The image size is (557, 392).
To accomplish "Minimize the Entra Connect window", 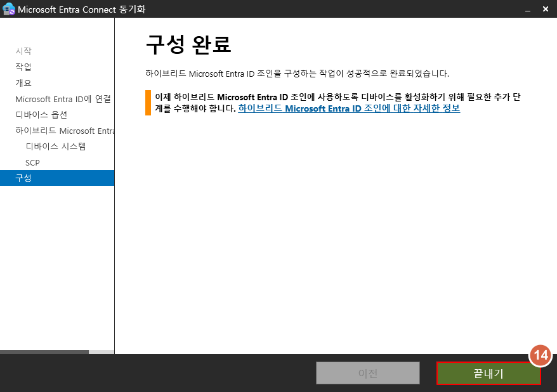I will click(528, 10).
